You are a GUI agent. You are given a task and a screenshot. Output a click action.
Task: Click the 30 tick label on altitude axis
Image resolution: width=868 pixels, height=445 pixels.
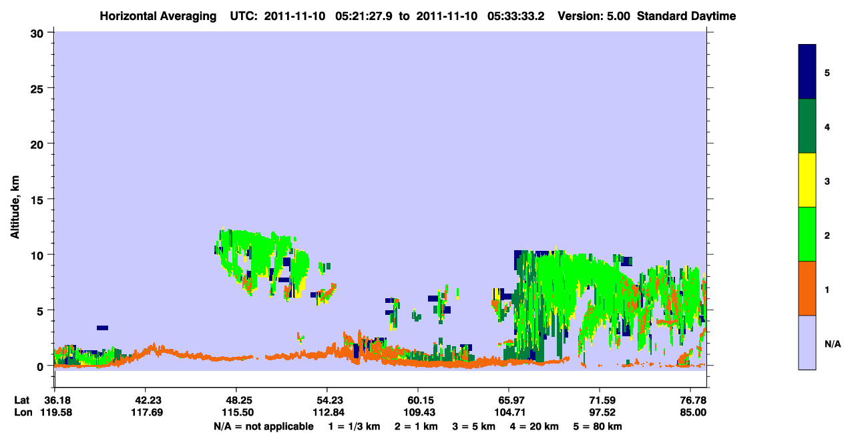(x=38, y=33)
